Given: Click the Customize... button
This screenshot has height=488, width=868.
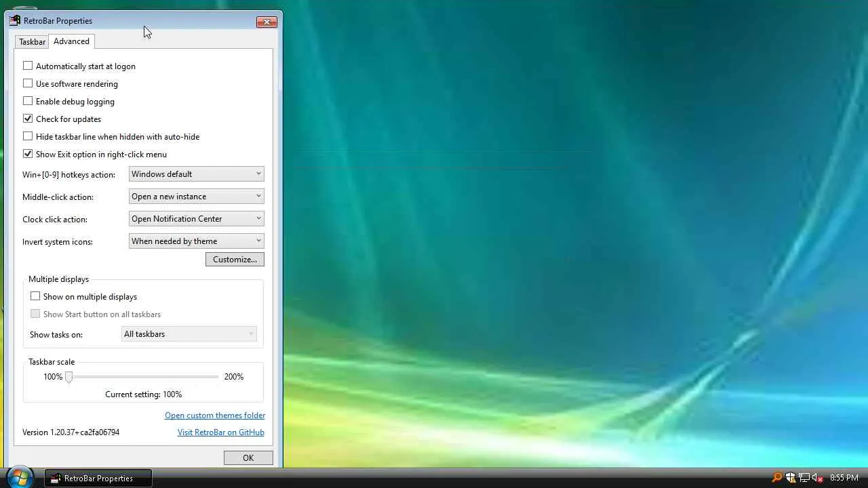Looking at the screenshot, I should click(x=235, y=260).
